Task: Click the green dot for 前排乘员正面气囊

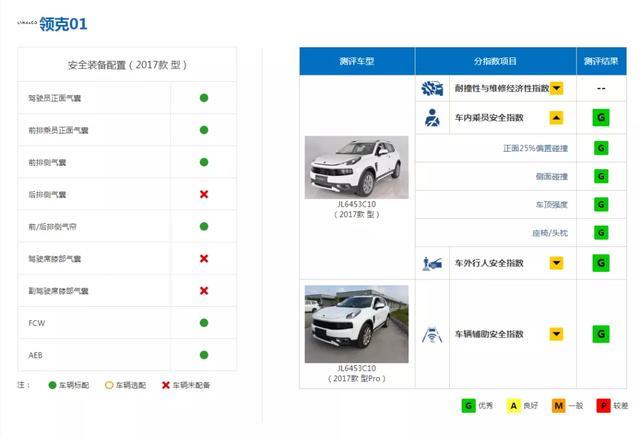Action: (x=204, y=130)
